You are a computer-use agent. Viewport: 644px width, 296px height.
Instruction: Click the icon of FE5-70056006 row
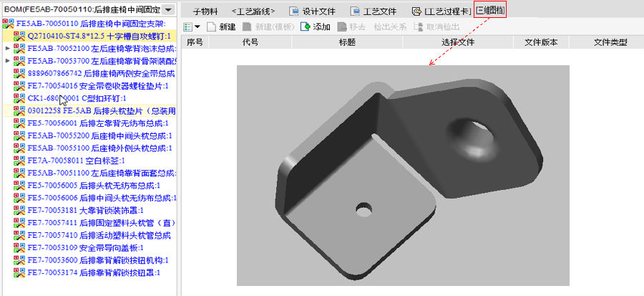click(x=19, y=198)
